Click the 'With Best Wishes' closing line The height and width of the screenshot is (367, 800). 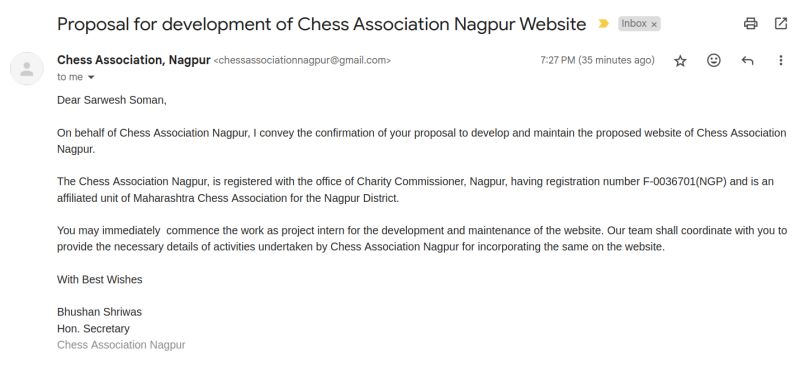tap(99, 280)
